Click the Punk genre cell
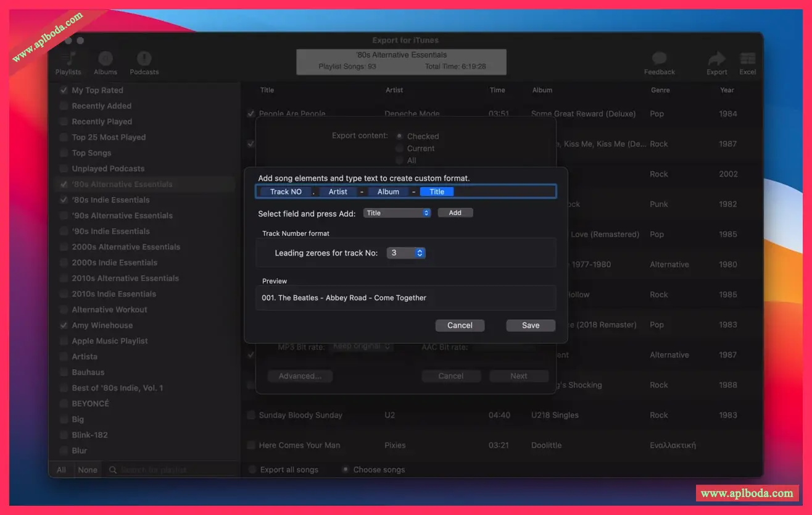The image size is (812, 515). pyautogui.click(x=659, y=204)
